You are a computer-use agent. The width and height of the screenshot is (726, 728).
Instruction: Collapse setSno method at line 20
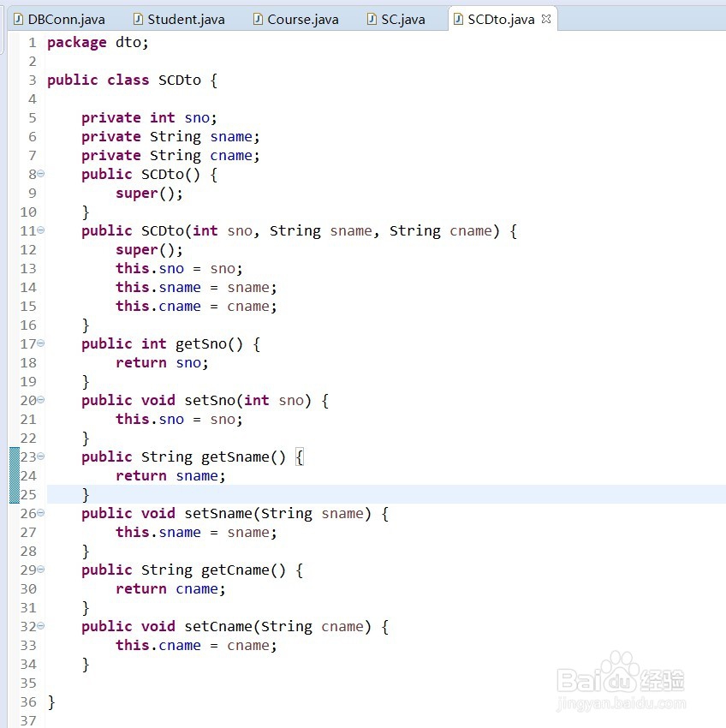[41, 400]
